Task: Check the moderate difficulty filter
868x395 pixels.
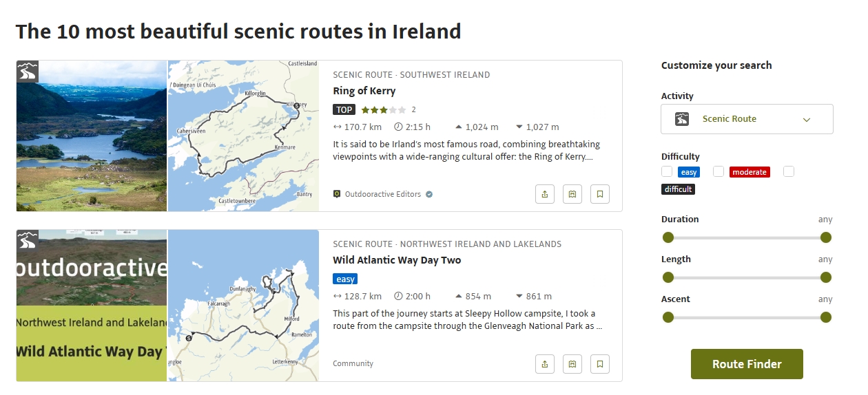Action: [x=719, y=171]
